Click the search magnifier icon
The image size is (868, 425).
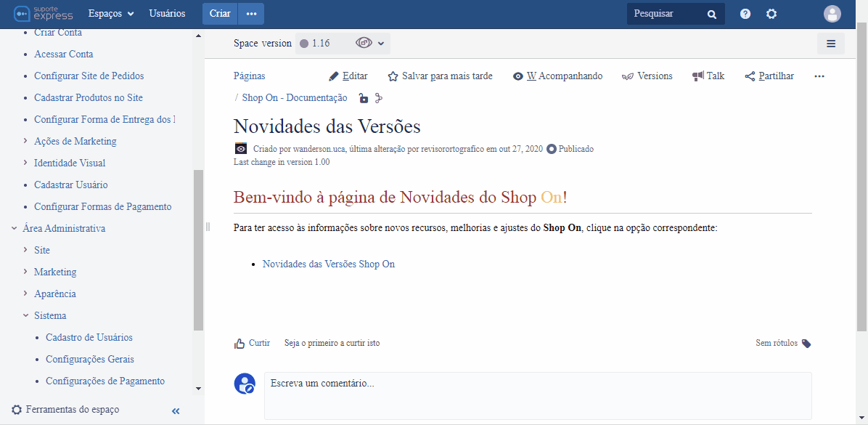click(712, 15)
